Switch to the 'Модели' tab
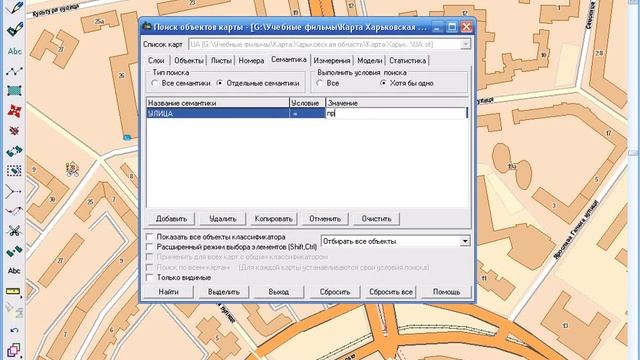This screenshot has width=640, height=360. [369, 60]
